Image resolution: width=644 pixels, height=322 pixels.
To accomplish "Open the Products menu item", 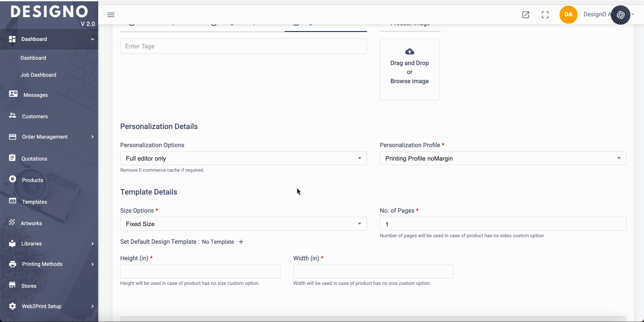I will 32,180.
